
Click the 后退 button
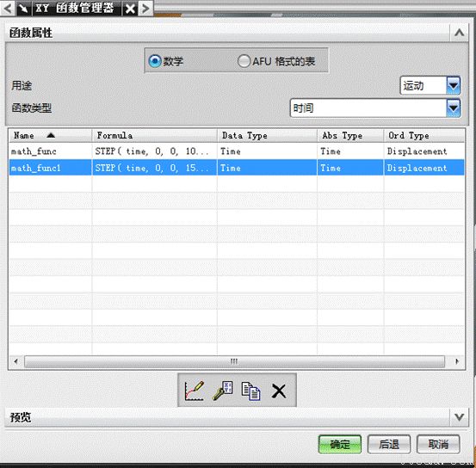(x=389, y=444)
